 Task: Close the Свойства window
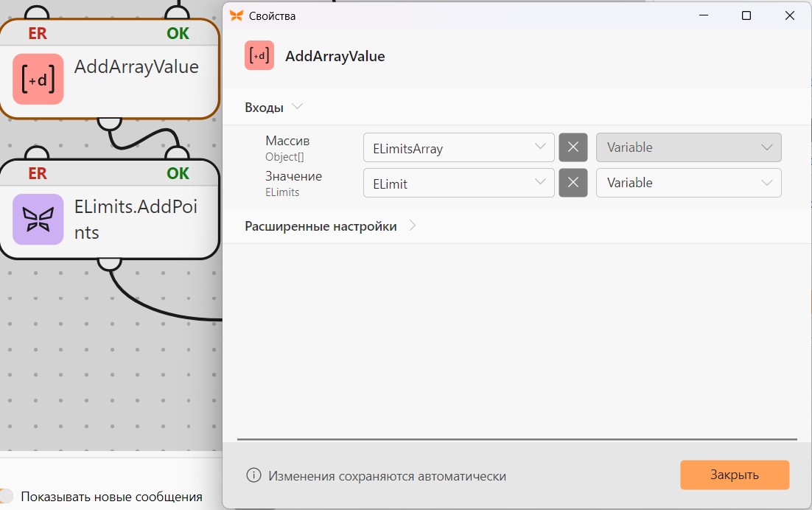[x=790, y=15]
